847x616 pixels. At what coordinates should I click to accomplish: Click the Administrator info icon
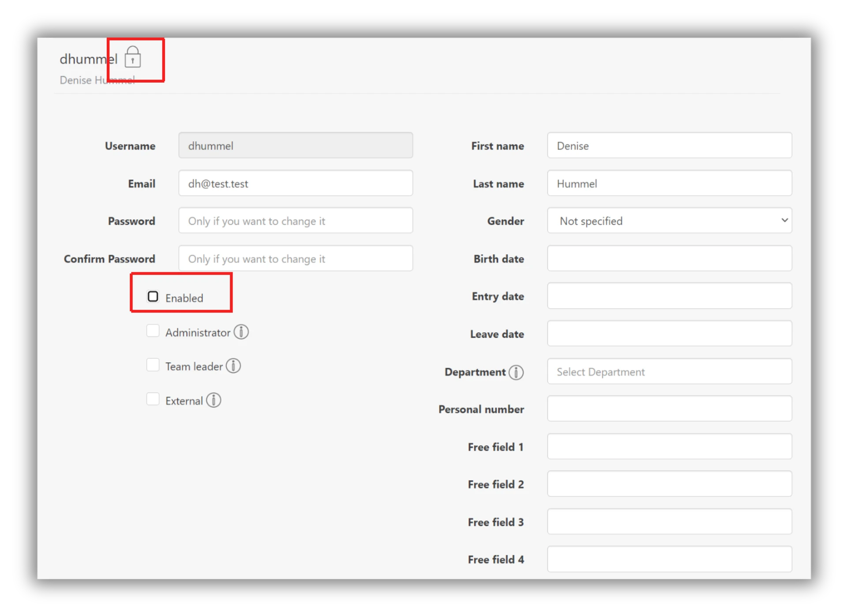[x=241, y=332]
